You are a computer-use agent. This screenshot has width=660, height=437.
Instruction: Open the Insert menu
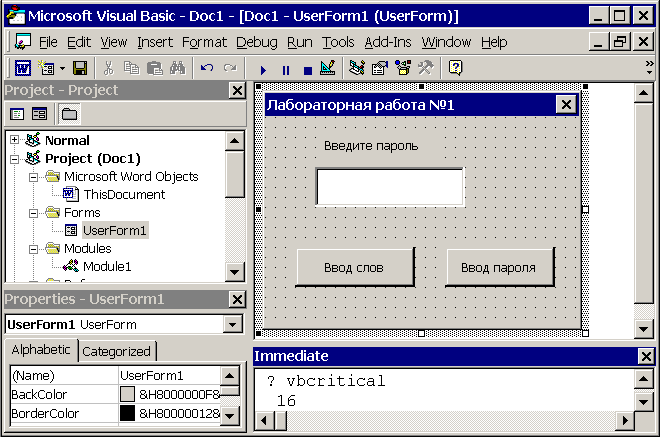[155, 42]
